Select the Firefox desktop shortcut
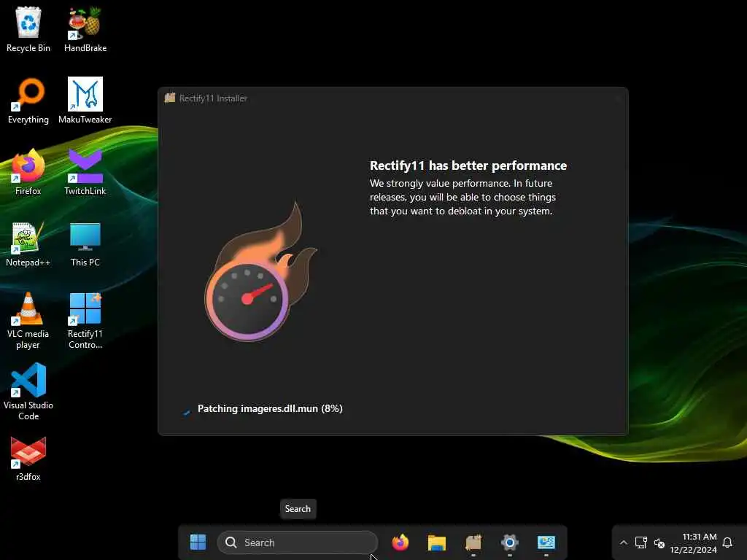The width and height of the screenshot is (747, 560). coord(28,172)
